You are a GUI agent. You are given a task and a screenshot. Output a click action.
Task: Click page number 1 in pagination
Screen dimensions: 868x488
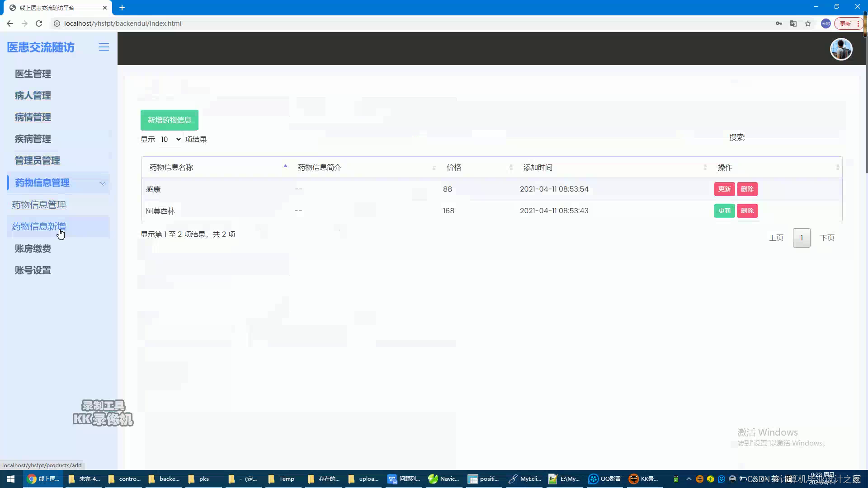tap(801, 238)
